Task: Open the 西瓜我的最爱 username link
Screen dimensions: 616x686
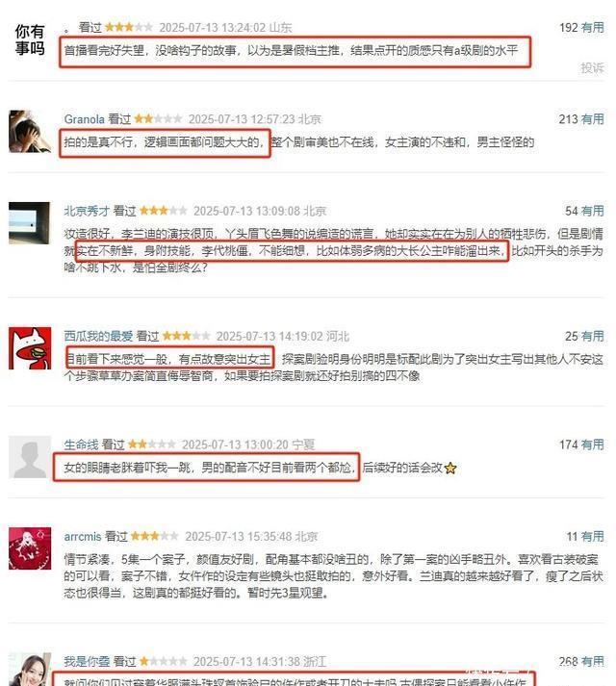Action: (98, 336)
